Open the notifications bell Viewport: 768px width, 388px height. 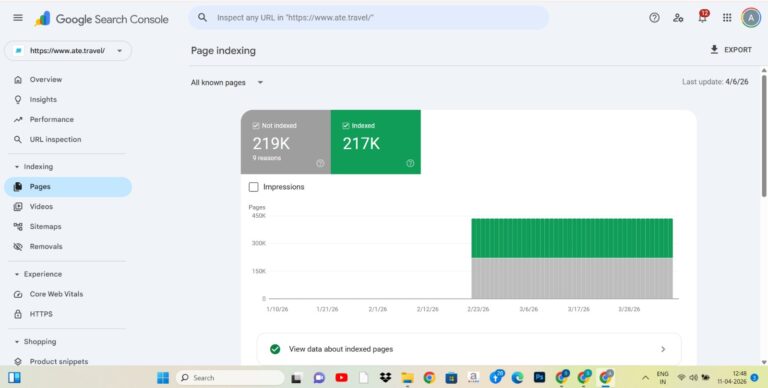coord(703,17)
